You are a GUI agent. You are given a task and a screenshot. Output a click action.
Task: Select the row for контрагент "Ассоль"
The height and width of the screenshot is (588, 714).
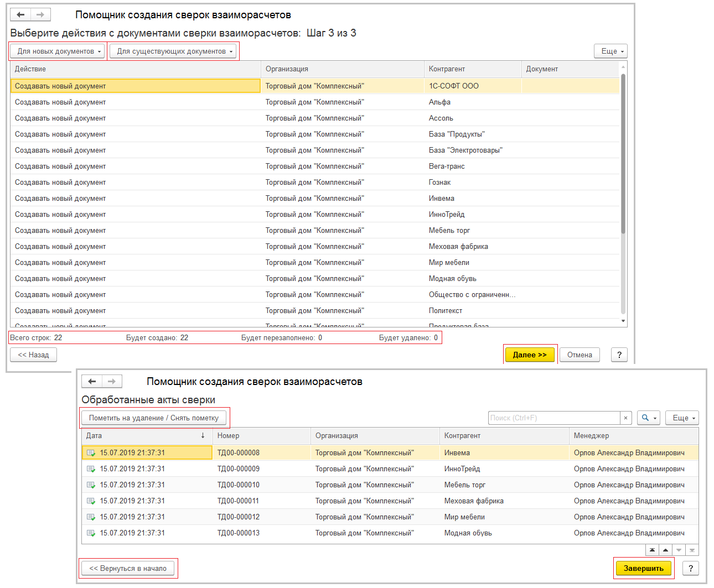[315, 118]
